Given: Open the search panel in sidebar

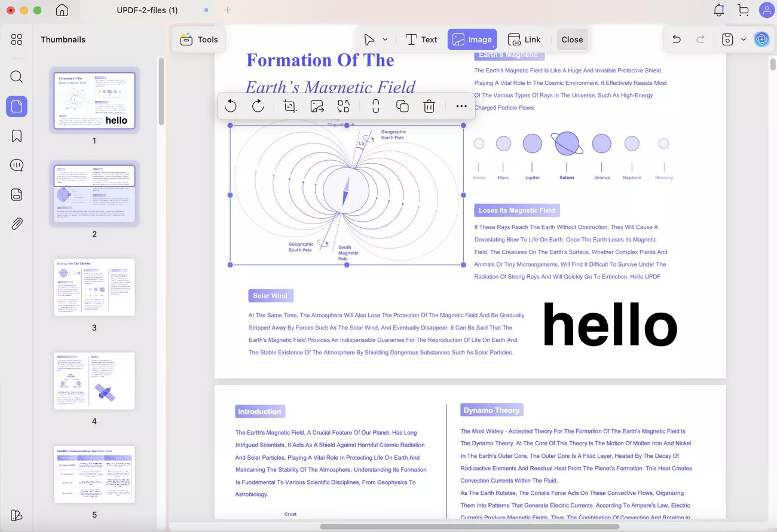Looking at the screenshot, I should 17,77.
